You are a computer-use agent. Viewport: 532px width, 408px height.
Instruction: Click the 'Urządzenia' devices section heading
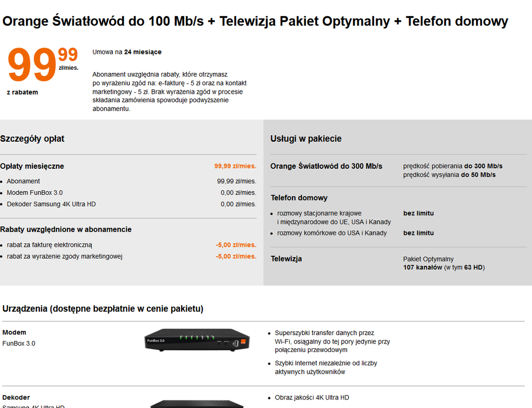click(x=103, y=309)
